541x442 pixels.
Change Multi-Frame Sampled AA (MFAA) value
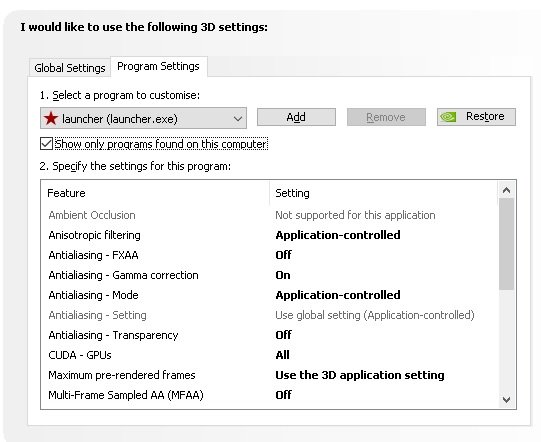click(283, 395)
